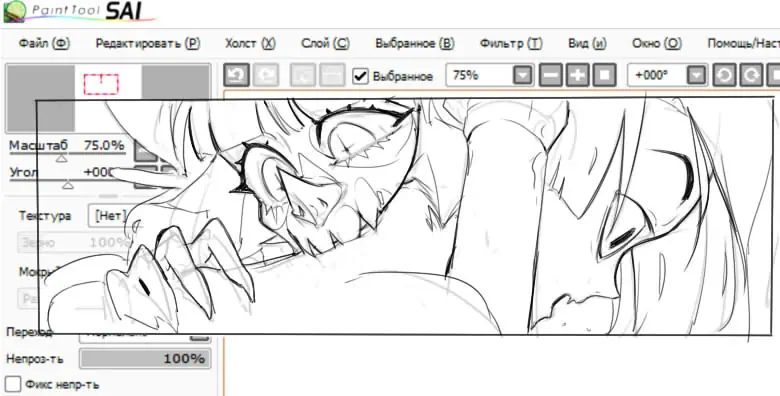Open the +000° rotation angle dropdown

(x=696, y=76)
